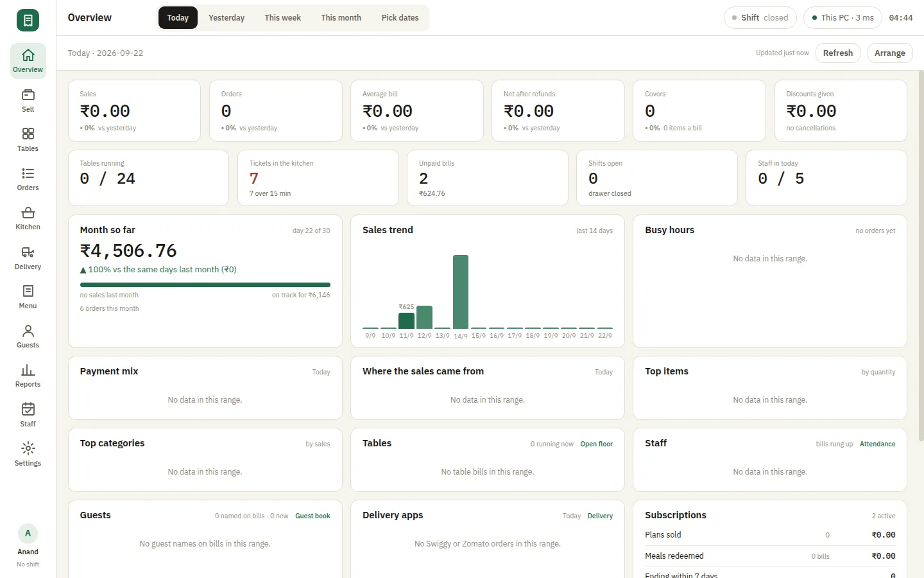The width and height of the screenshot is (924, 578).
Task: Click the 14/9 bar in Sales trend
Action: click(x=460, y=292)
